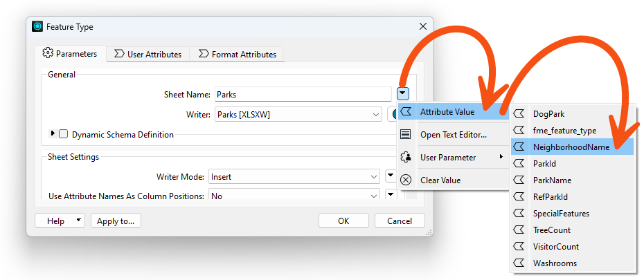This screenshot has width=644, height=280.
Task: Choose Attribute Value menu entry
Action: pyautogui.click(x=454, y=111)
